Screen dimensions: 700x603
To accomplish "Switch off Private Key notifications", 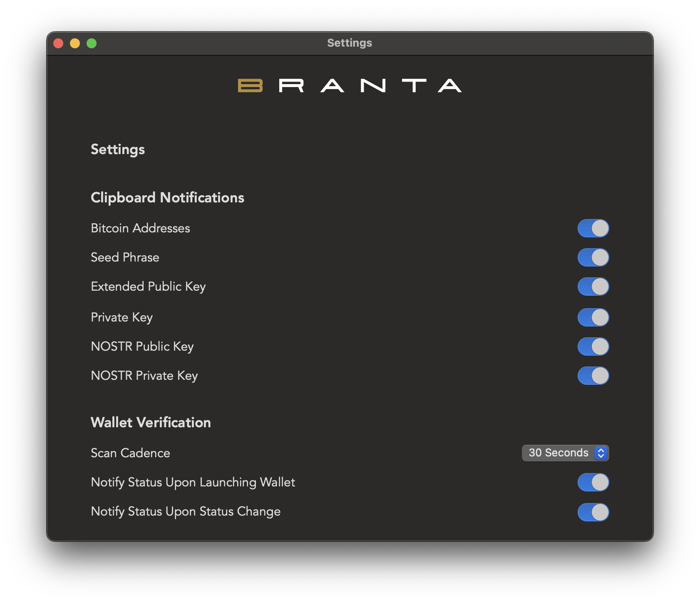I will [593, 317].
